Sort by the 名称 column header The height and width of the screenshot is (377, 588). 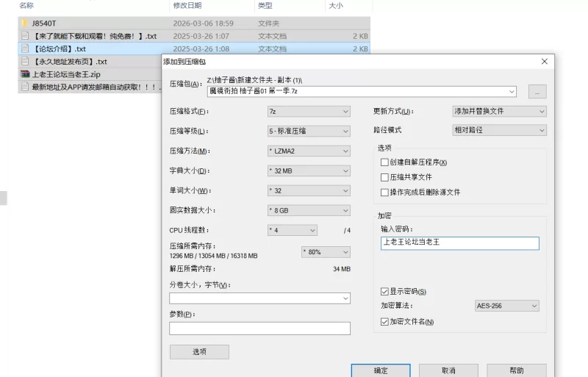[x=26, y=6]
